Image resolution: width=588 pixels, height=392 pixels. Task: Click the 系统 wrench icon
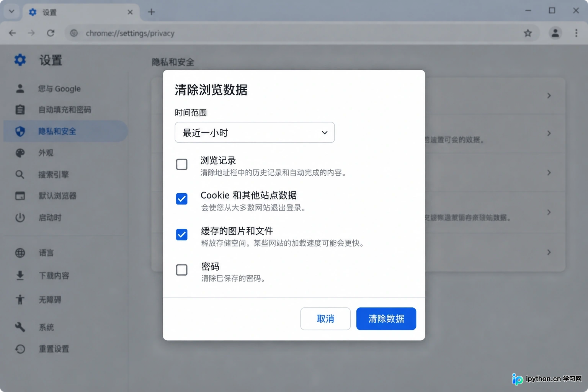20,327
